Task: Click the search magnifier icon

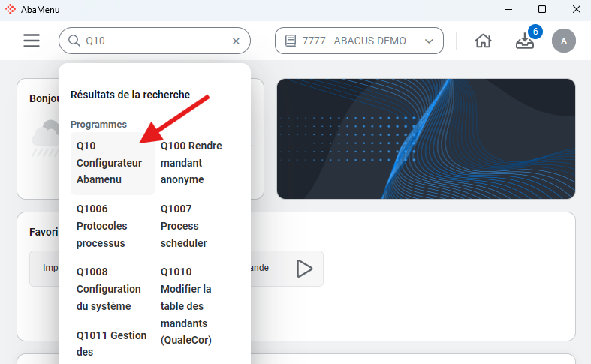Action: tap(74, 41)
